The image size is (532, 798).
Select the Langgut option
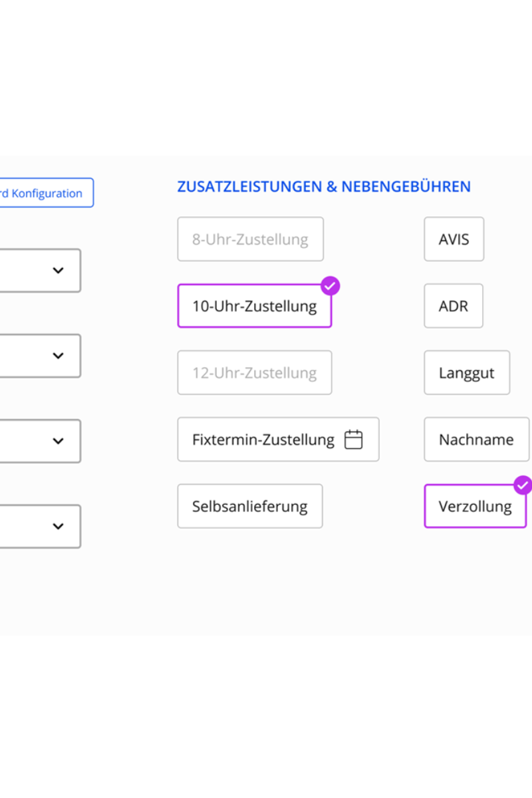tap(467, 373)
